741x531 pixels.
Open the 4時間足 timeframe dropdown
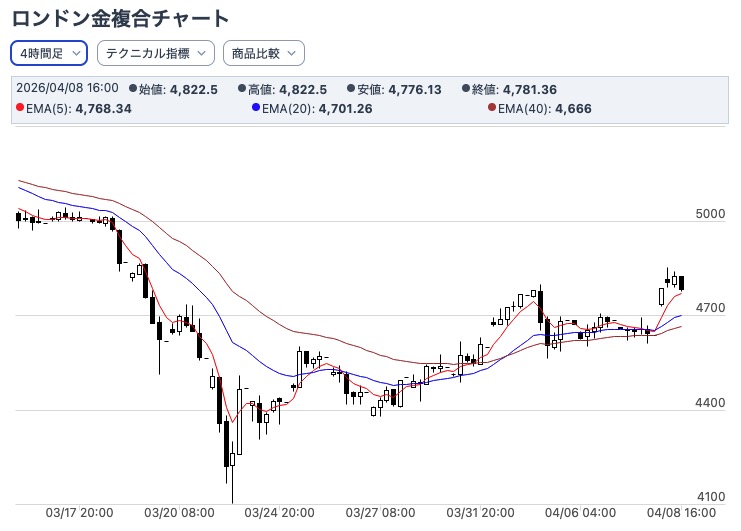click(49, 53)
